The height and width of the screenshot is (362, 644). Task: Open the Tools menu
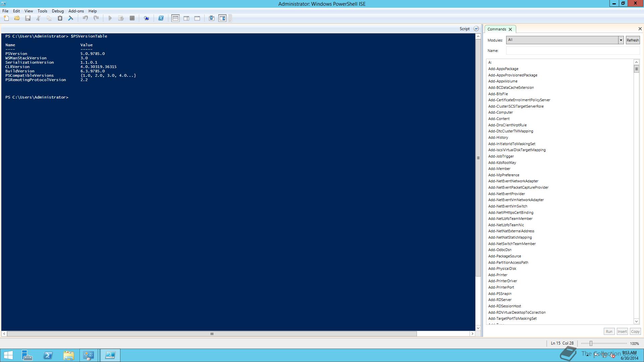point(42,11)
